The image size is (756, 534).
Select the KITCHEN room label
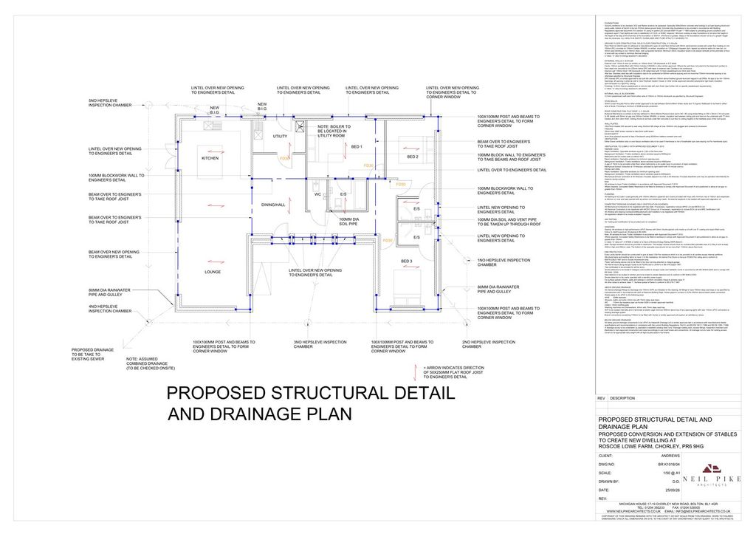tap(210, 158)
